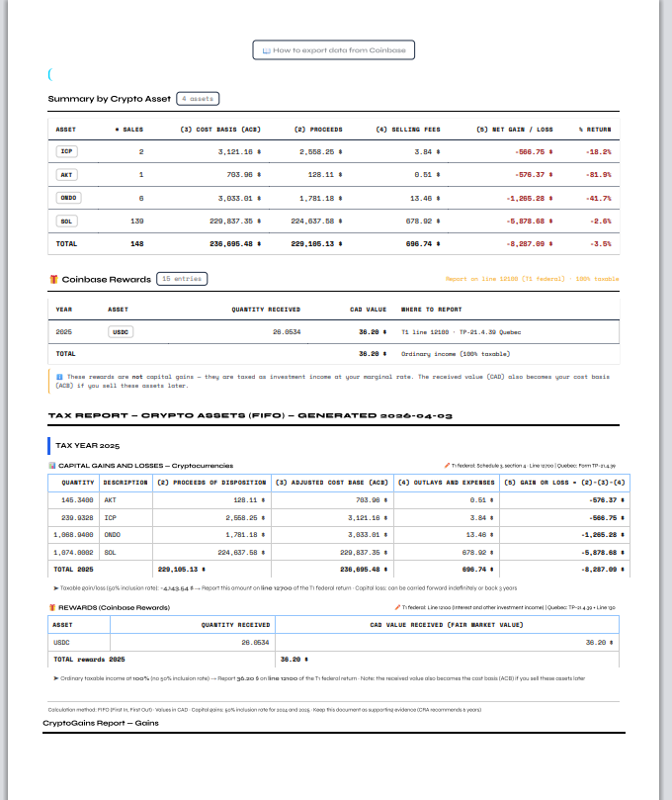Click the Calculation method: FIFO footer note
The image size is (672, 800).
265,710
